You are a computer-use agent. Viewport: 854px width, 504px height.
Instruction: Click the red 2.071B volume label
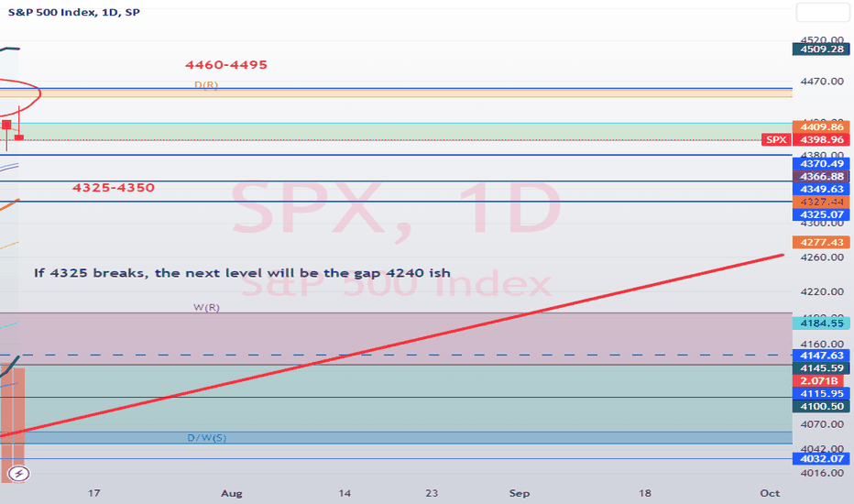818,381
